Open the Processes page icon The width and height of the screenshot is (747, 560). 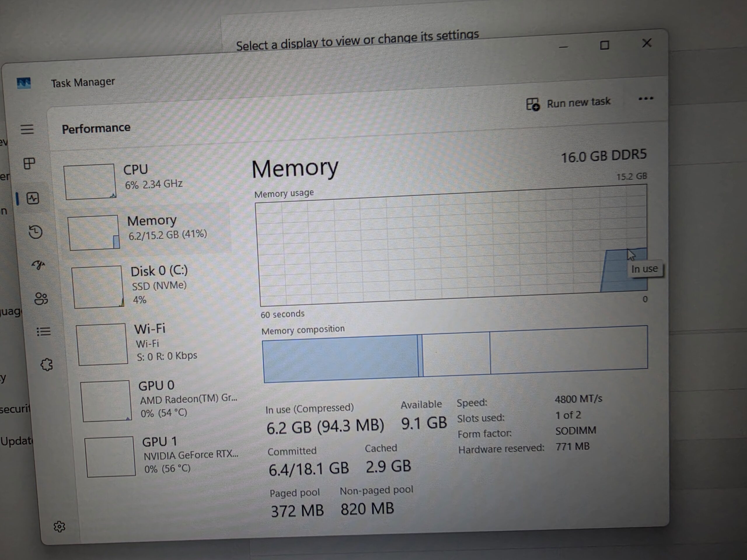tap(29, 164)
